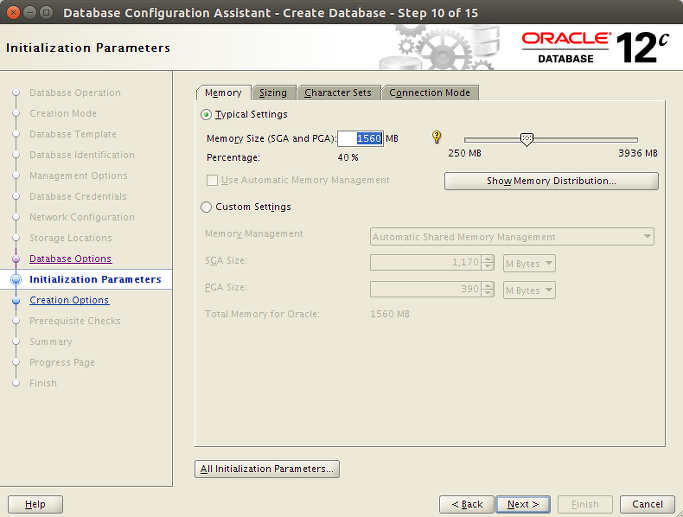Click the Progress Page step
Image resolution: width=683 pixels, height=517 pixels.
(x=62, y=362)
